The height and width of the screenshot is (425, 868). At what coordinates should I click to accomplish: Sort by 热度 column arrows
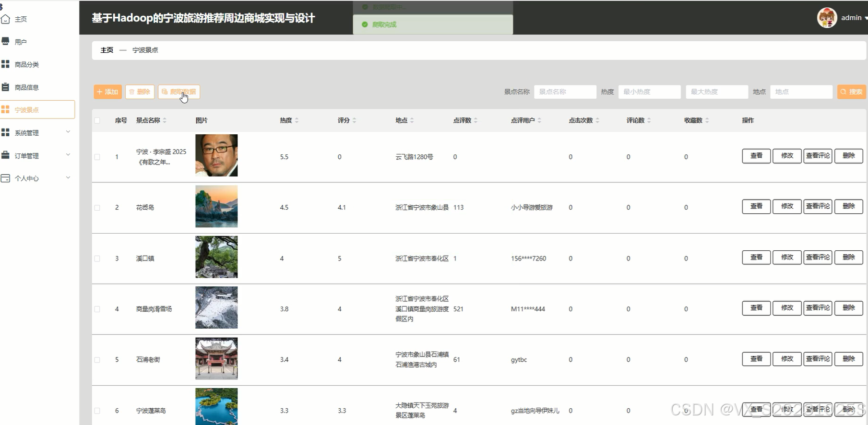(297, 120)
